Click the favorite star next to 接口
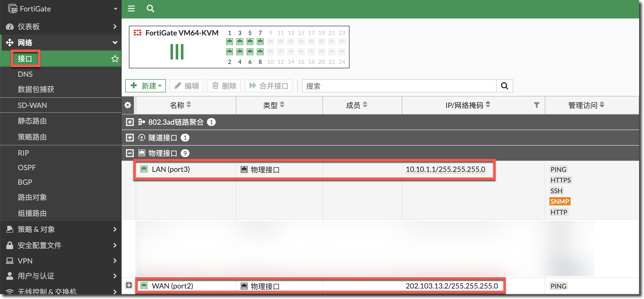 click(x=115, y=59)
